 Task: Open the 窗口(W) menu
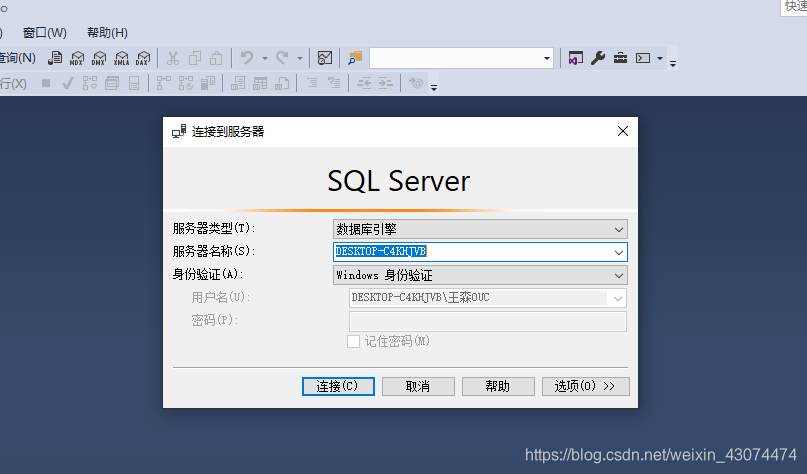tap(45, 33)
